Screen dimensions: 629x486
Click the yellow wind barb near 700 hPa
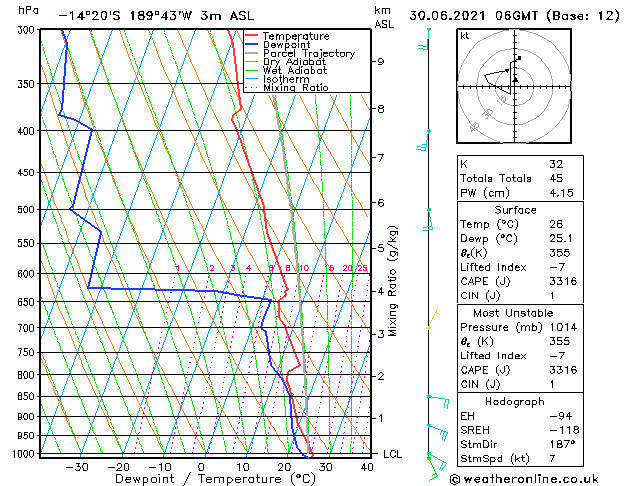434,319
